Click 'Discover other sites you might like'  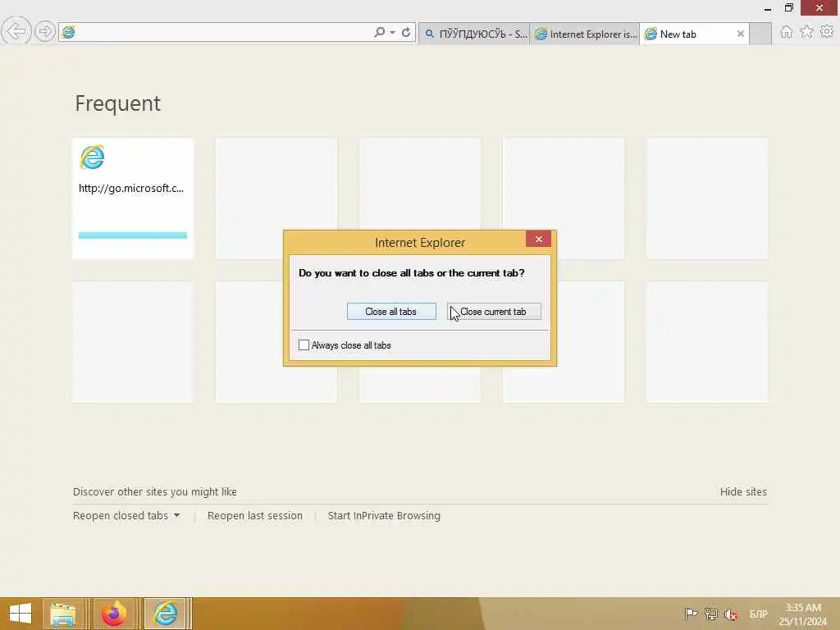pyautogui.click(x=155, y=492)
